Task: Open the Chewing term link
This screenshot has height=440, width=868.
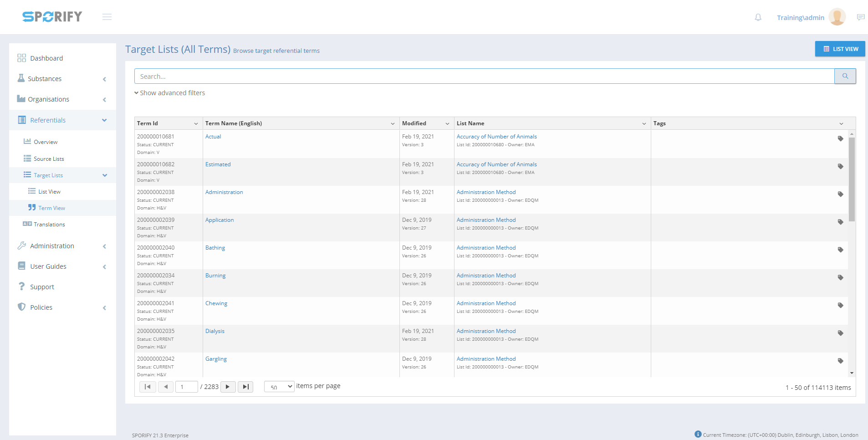Action: click(216, 303)
